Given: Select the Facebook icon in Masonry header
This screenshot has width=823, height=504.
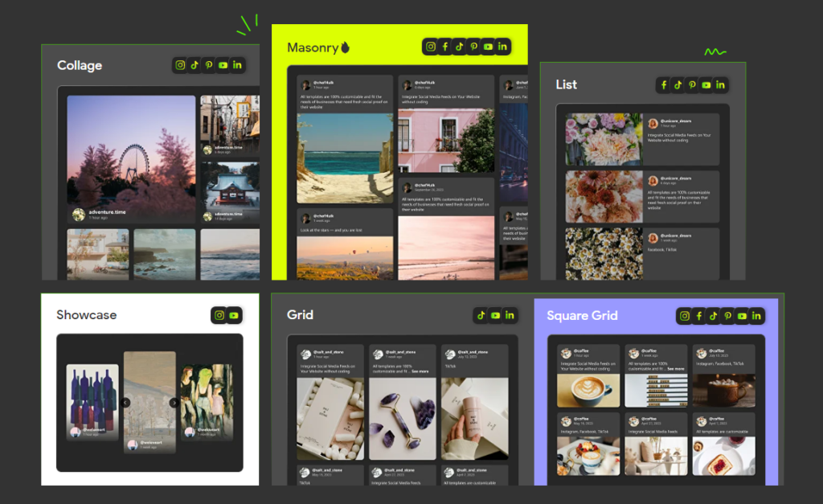Looking at the screenshot, I should click(445, 47).
